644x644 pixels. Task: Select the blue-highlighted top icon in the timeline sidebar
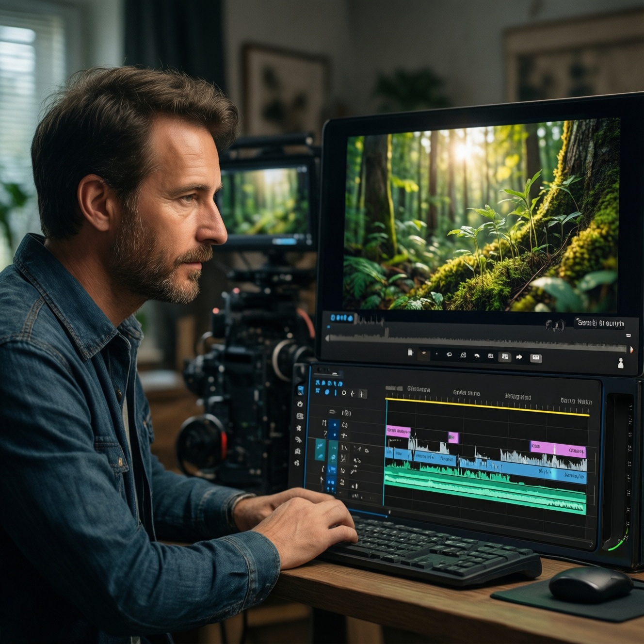click(300, 390)
